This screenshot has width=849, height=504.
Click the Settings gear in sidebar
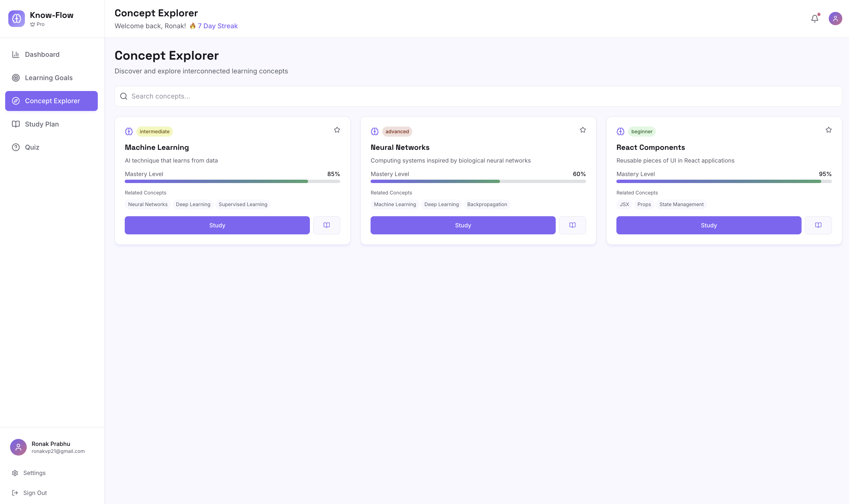(x=15, y=473)
